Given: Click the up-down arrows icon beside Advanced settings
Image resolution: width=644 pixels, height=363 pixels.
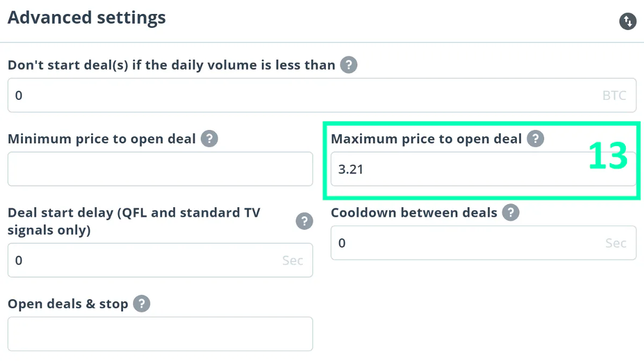Looking at the screenshot, I should (x=628, y=21).
